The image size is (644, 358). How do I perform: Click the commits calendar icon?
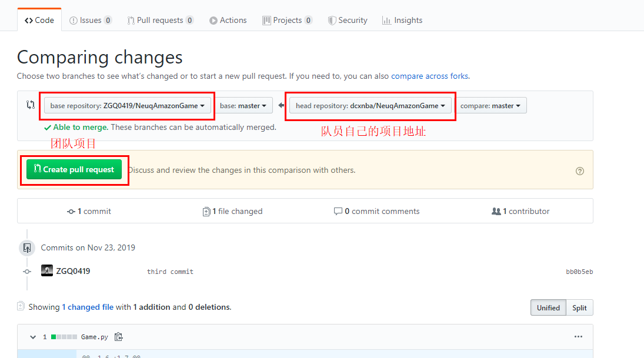click(x=26, y=247)
